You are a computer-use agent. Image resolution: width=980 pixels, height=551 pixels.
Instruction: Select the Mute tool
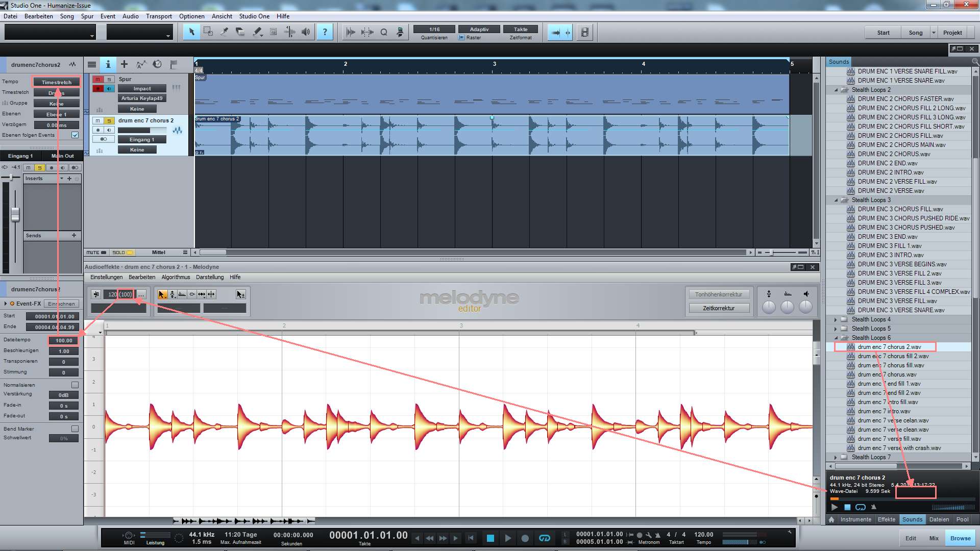pos(273,32)
